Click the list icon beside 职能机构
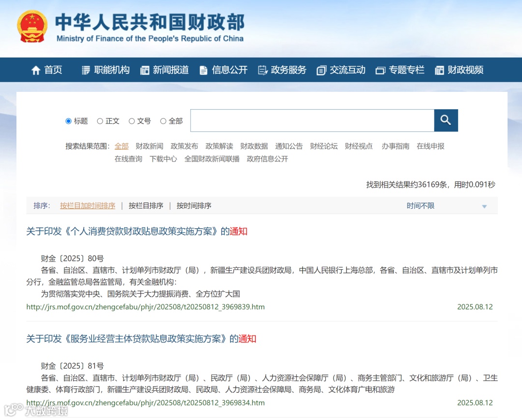This screenshot has height=420, width=522. [86, 70]
